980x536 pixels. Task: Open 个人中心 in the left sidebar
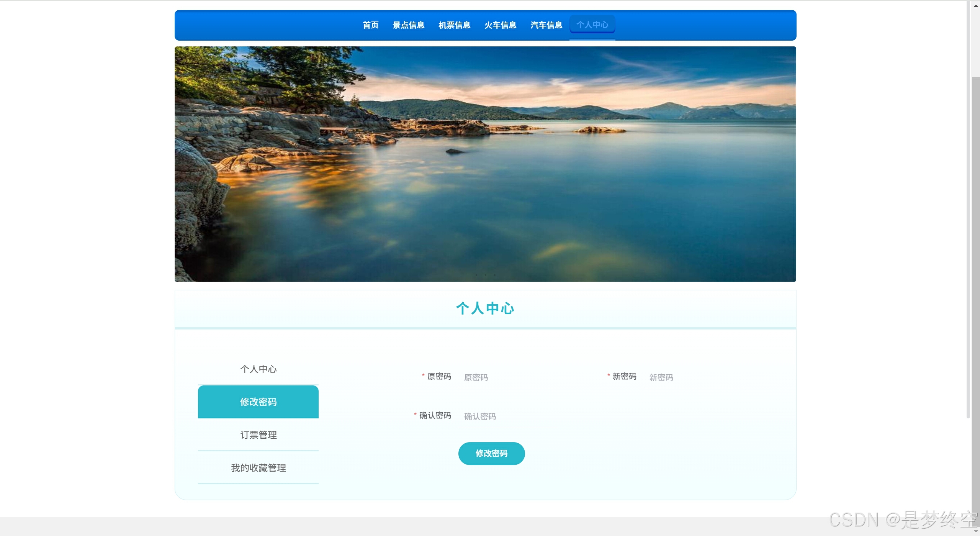coord(258,369)
